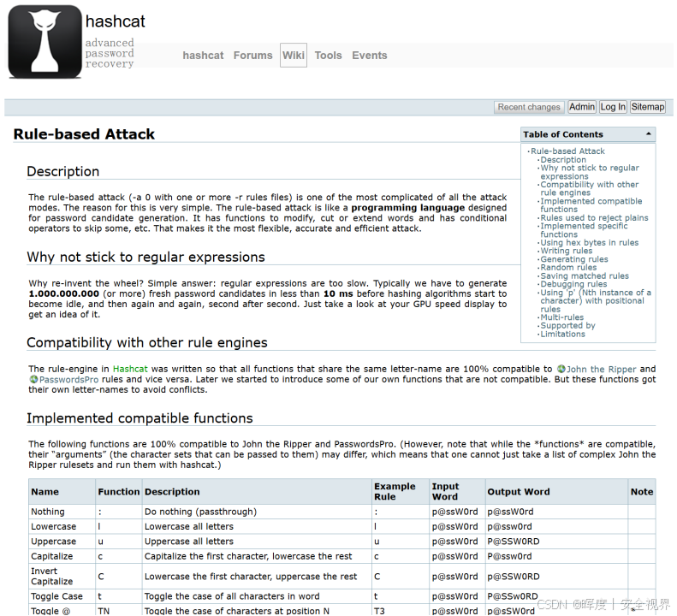Click the Function column header
The image size is (677, 616).
click(x=119, y=492)
